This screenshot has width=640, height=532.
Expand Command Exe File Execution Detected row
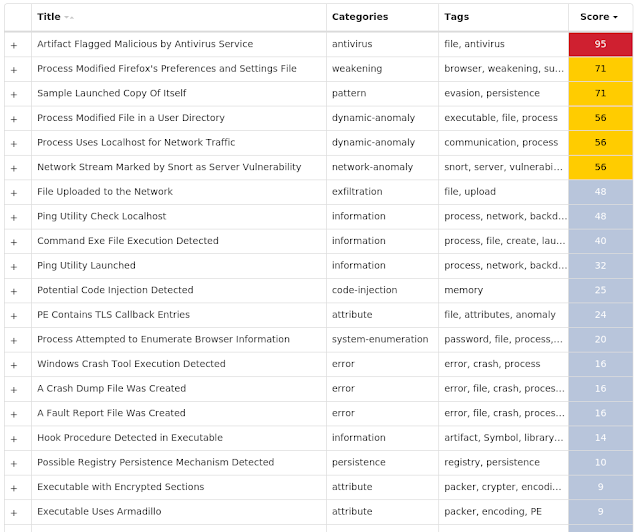pyautogui.click(x=14, y=242)
